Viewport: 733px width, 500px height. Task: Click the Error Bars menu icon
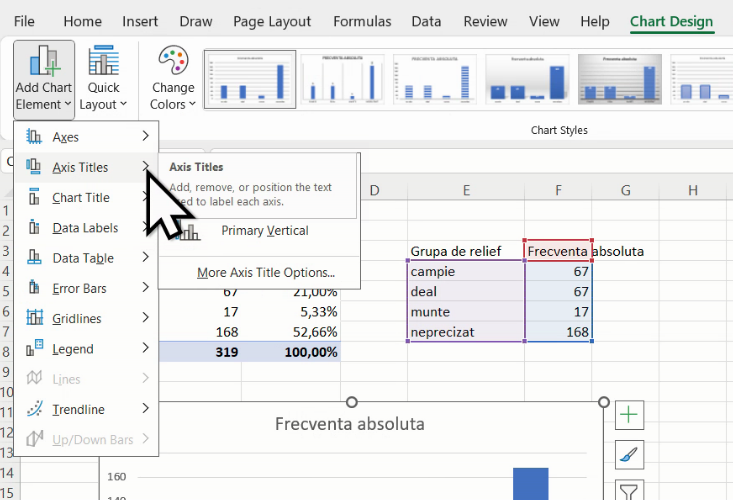(35, 289)
